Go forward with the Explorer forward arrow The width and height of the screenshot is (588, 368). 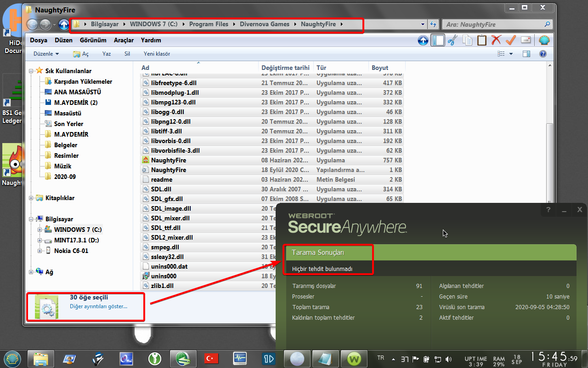[x=45, y=24]
